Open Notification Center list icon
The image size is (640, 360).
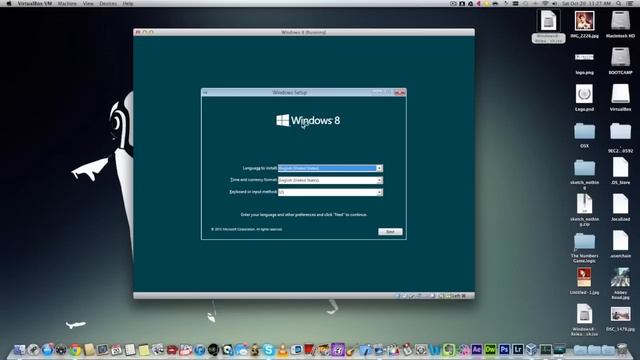[630, 3]
